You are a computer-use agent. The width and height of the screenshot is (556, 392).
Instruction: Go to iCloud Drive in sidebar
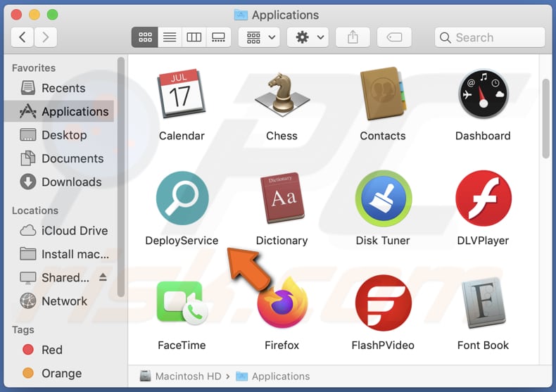74,230
